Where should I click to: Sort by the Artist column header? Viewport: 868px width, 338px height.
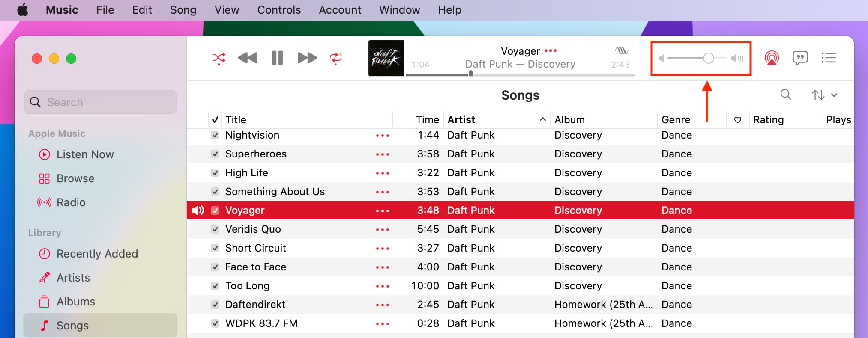pyautogui.click(x=497, y=119)
